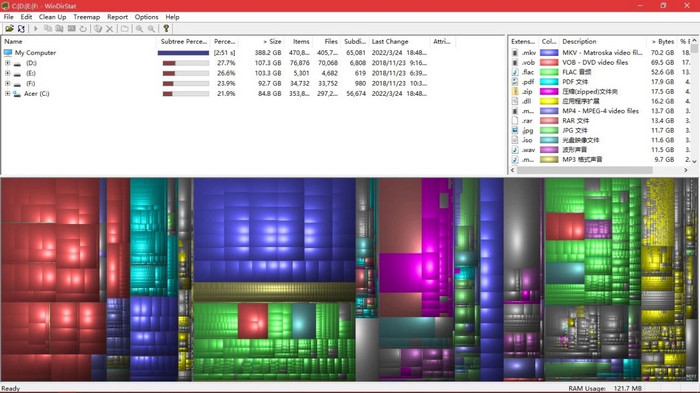
Task: Click the 23.9% percentage value
Action: point(226,84)
